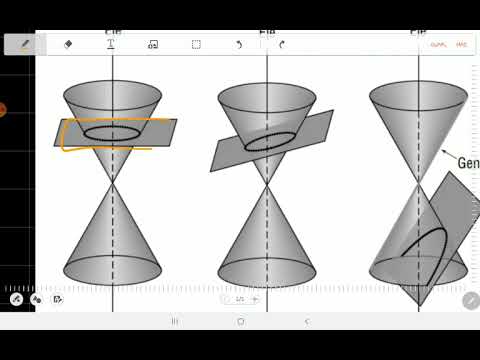Open the insert image tool
The image size is (480, 360).
153,44
